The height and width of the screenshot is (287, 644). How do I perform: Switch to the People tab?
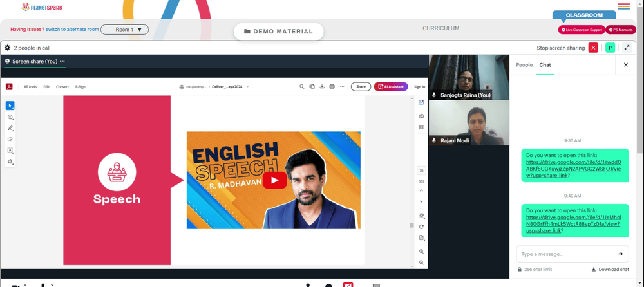(524, 65)
